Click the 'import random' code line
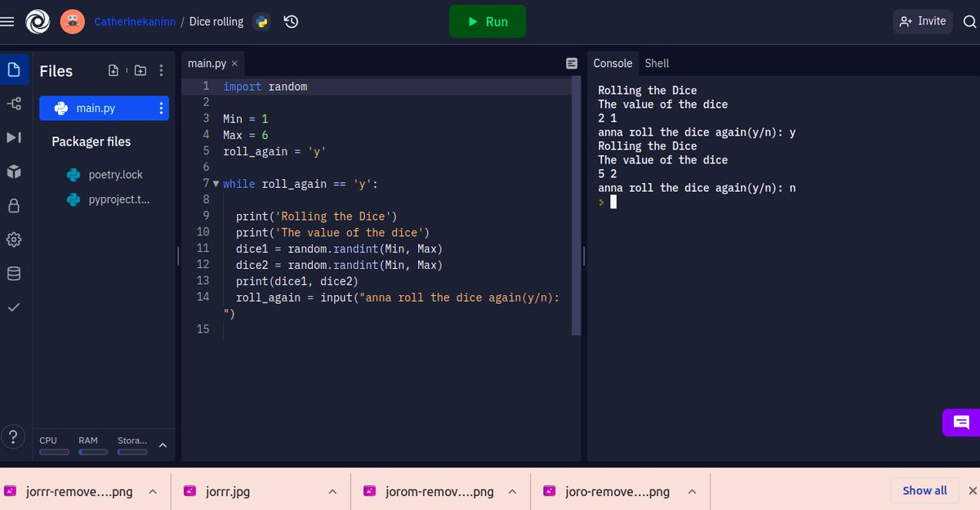This screenshot has height=510, width=980. coord(265,86)
